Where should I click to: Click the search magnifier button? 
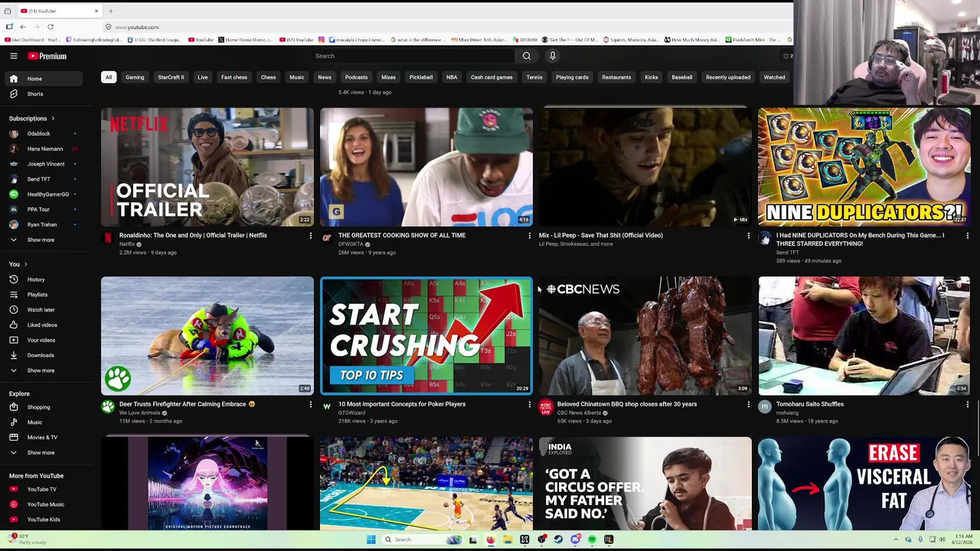point(527,56)
